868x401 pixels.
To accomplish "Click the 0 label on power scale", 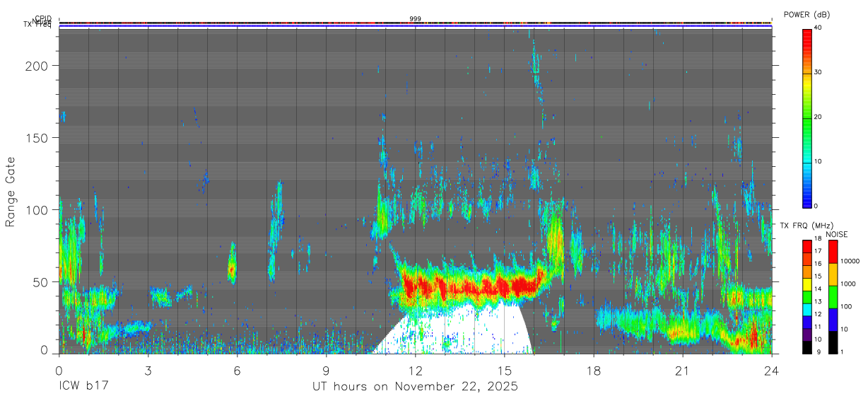I will pos(816,206).
